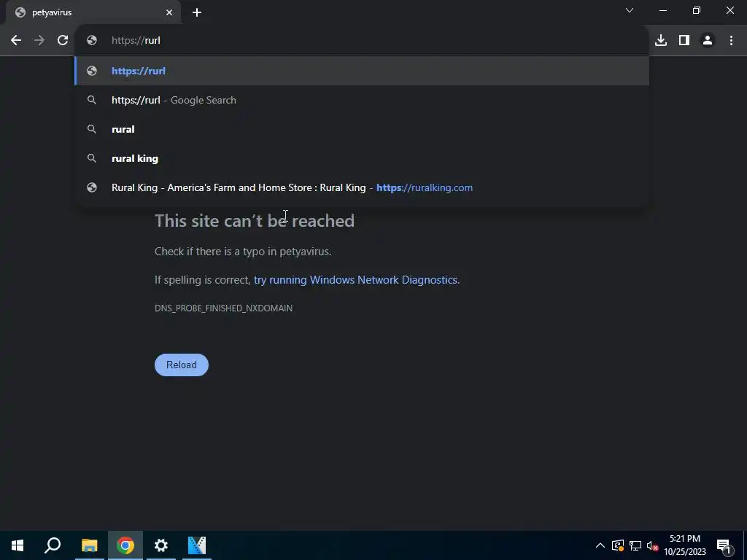Open the blue M application on taskbar
Screen dimensions: 747x560
pyautogui.click(x=197, y=545)
